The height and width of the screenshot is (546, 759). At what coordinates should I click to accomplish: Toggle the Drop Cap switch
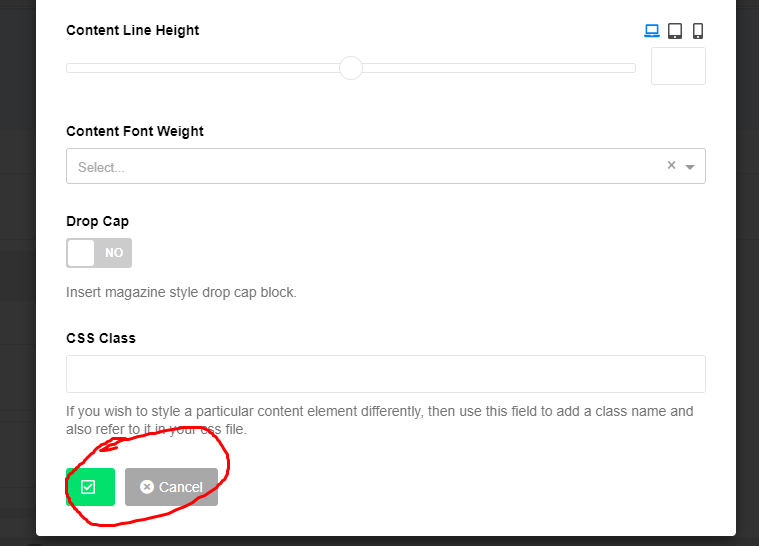click(99, 253)
